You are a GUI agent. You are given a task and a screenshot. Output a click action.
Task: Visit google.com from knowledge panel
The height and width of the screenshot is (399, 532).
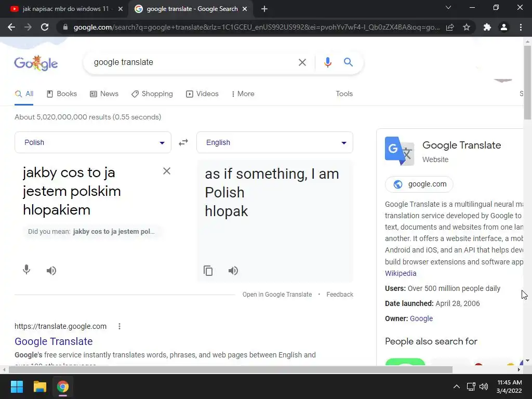click(419, 184)
